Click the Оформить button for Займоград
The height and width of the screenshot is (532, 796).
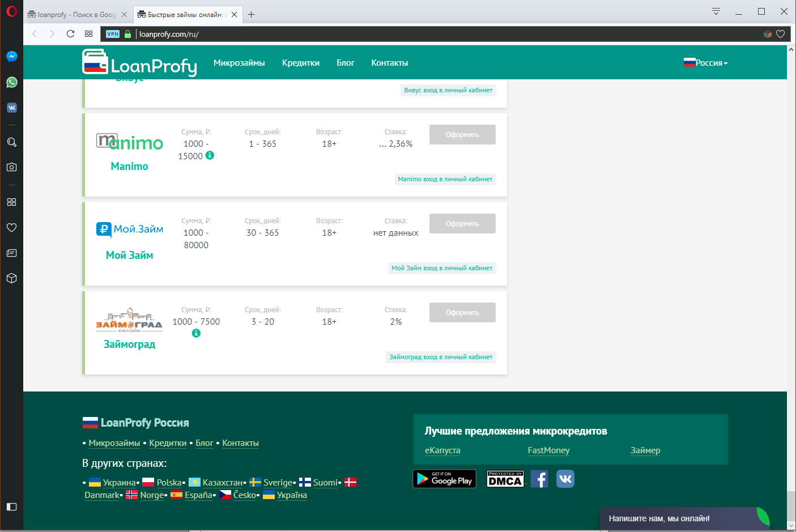coord(462,313)
